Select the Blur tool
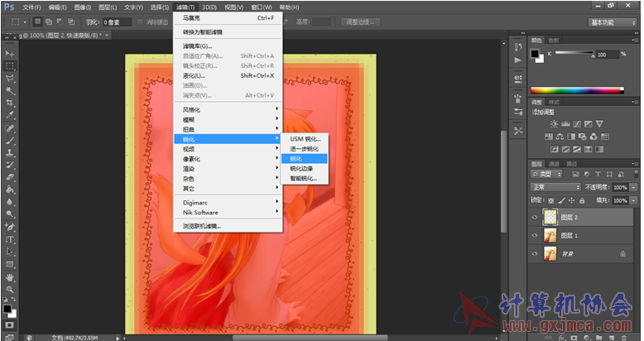 click(9, 202)
